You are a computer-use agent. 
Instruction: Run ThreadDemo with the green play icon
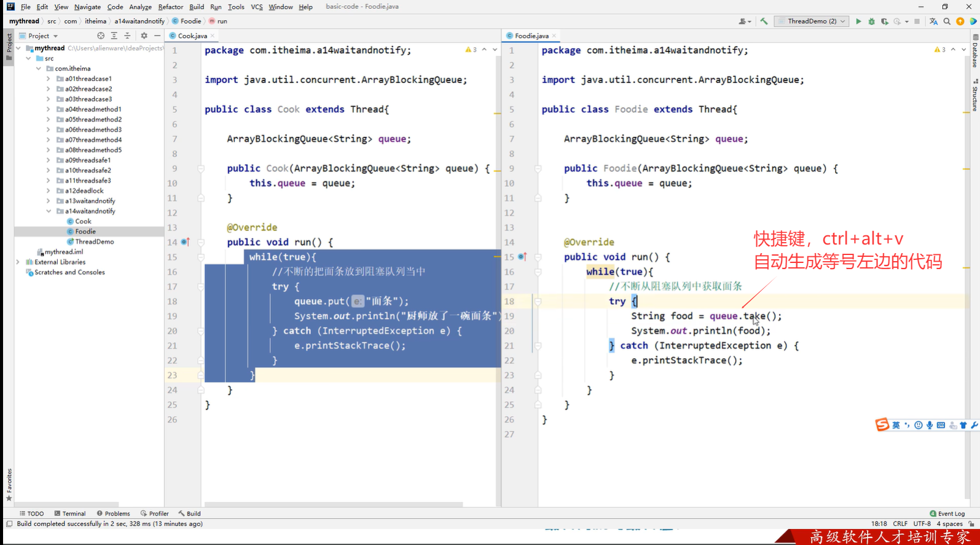pyautogui.click(x=858, y=22)
